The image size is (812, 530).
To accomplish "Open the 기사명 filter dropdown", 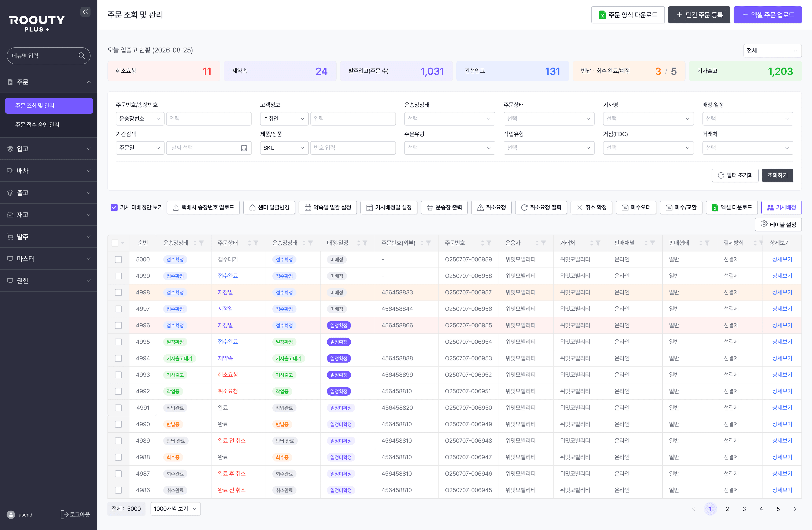I will [648, 119].
